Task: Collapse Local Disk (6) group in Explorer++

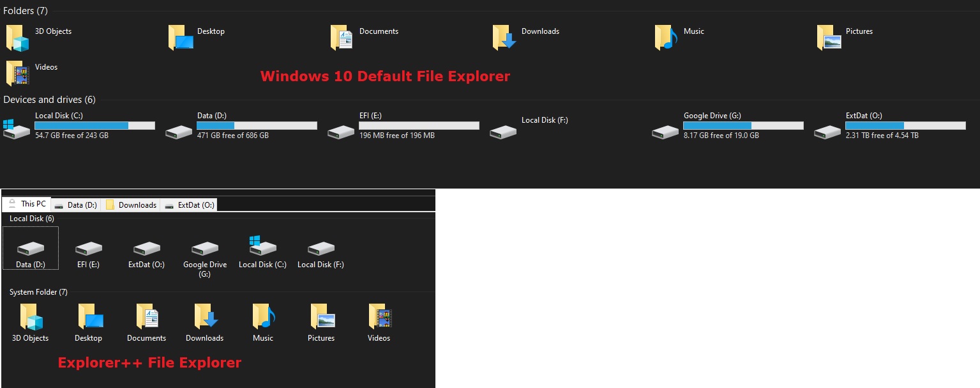Action: pos(32,219)
